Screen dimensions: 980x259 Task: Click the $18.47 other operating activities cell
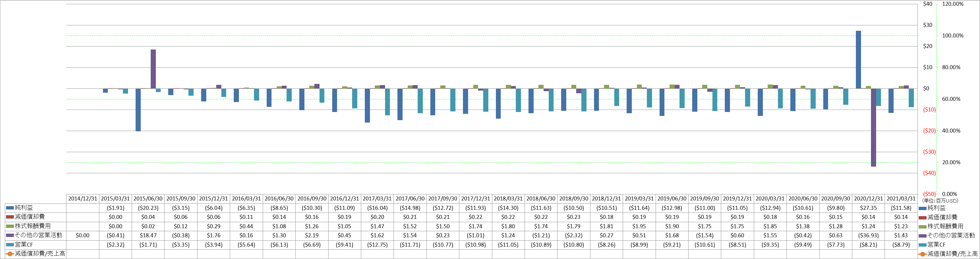coord(148,235)
